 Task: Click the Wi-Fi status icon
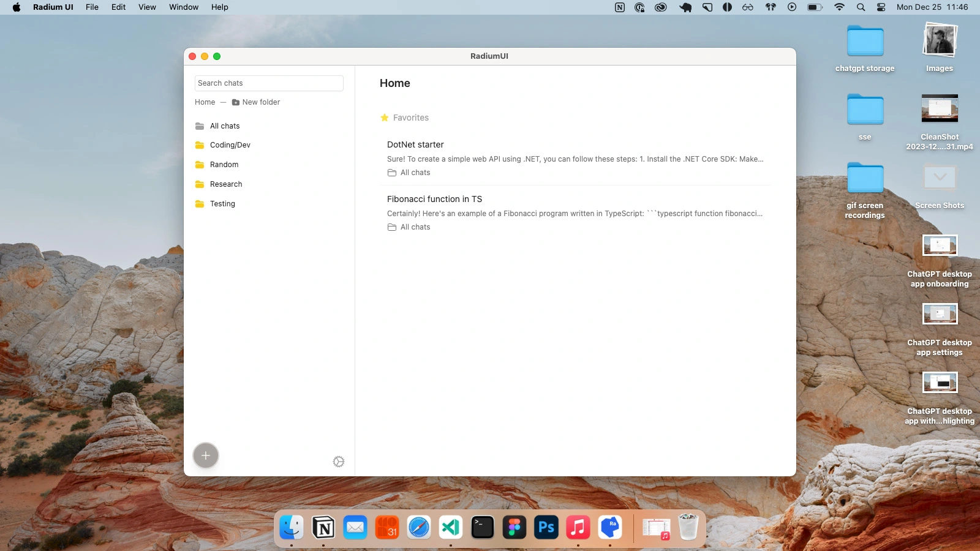pyautogui.click(x=839, y=7)
